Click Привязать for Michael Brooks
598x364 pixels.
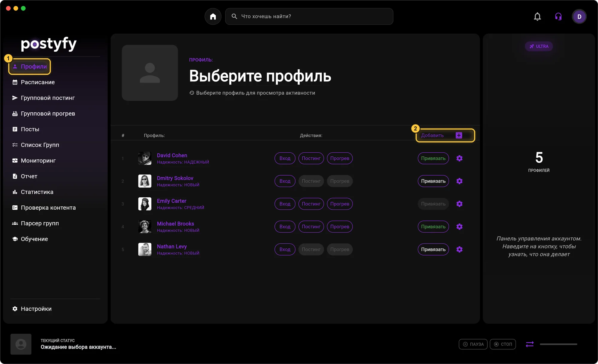point(433,227)
